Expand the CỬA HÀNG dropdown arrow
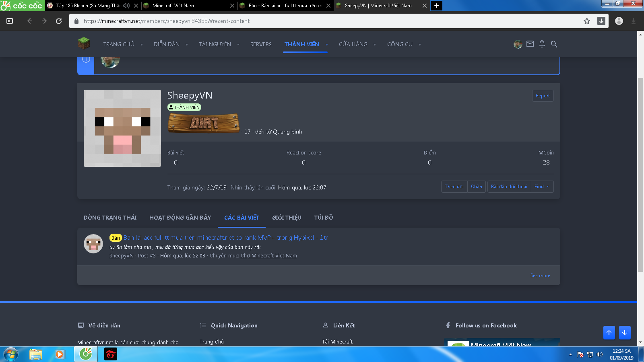Screen dimensions: 644x362 tap(375, 44)
